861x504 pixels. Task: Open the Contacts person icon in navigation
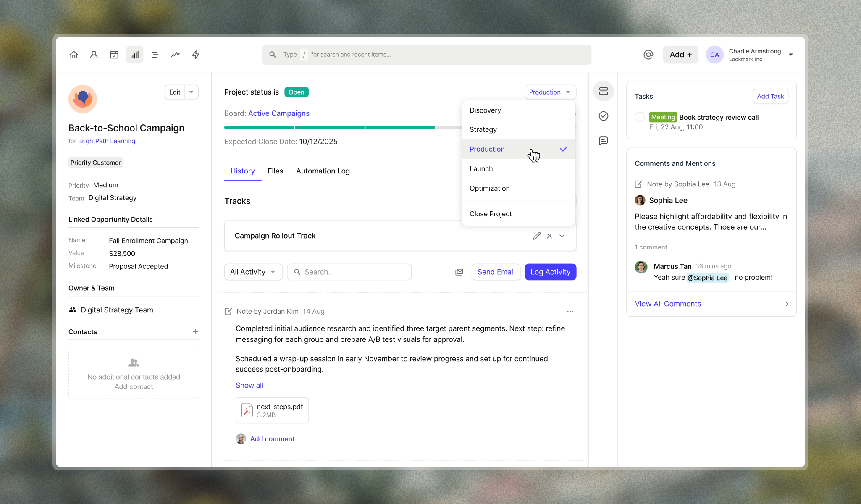[x=94, y=55]
